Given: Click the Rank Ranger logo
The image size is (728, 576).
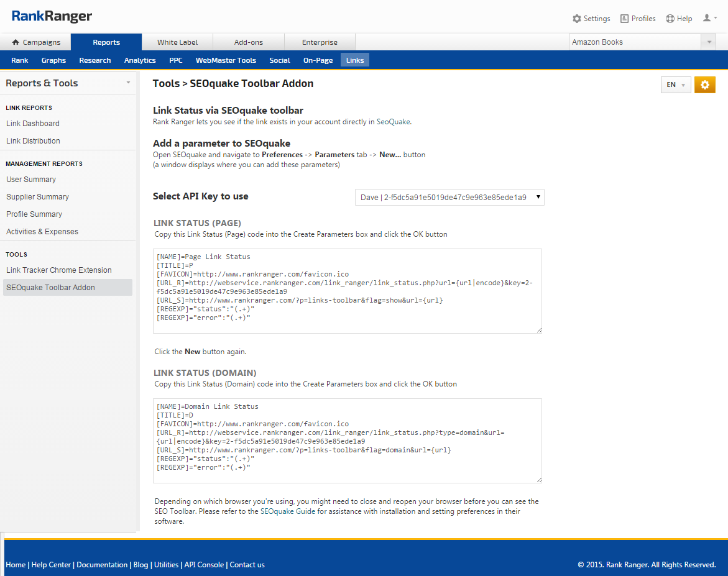Looking at the screenshot, I should (52, 16).
